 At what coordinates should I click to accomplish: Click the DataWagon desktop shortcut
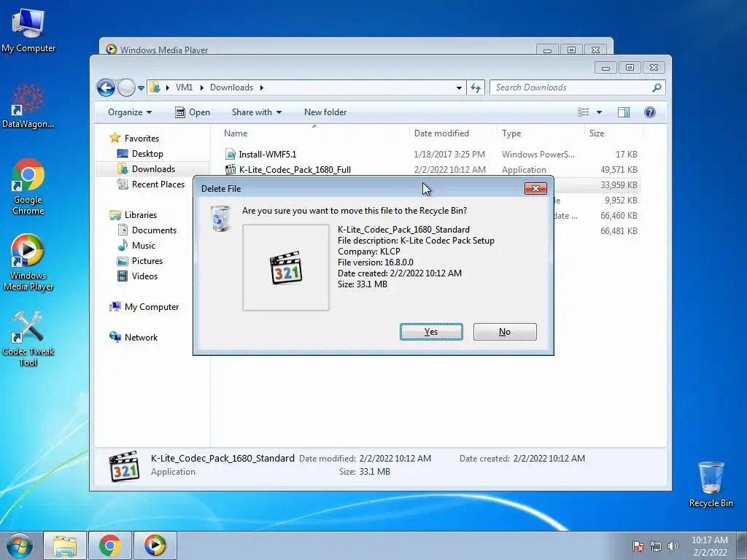[28, 105]
